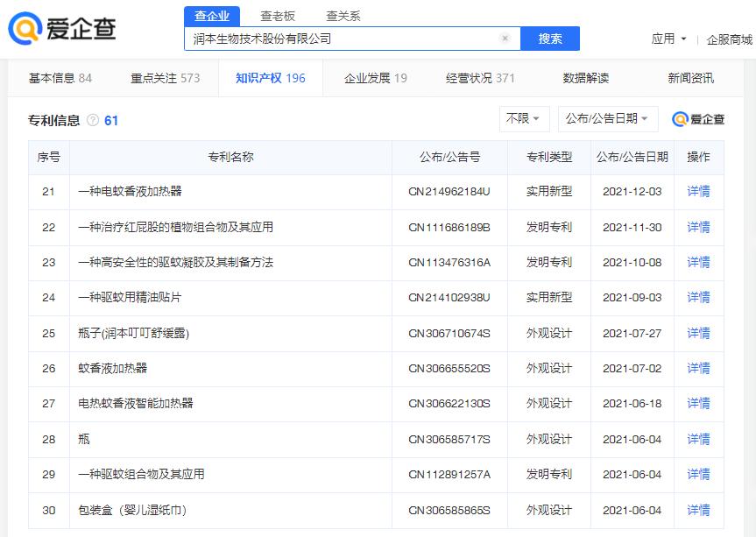Open 详情 for 一种电蚊香液加热器
Image resolution: width=756 pixels, height=537 pixels.
[x=698, y=191]
